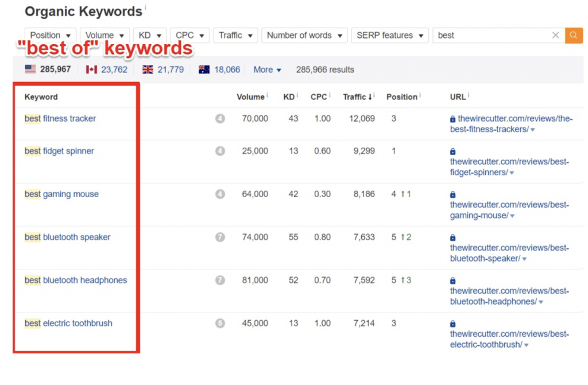Clear the 'best' search text with X
Image resolution: width=588 pixels, height=385 pixels.
coord(555,35)
